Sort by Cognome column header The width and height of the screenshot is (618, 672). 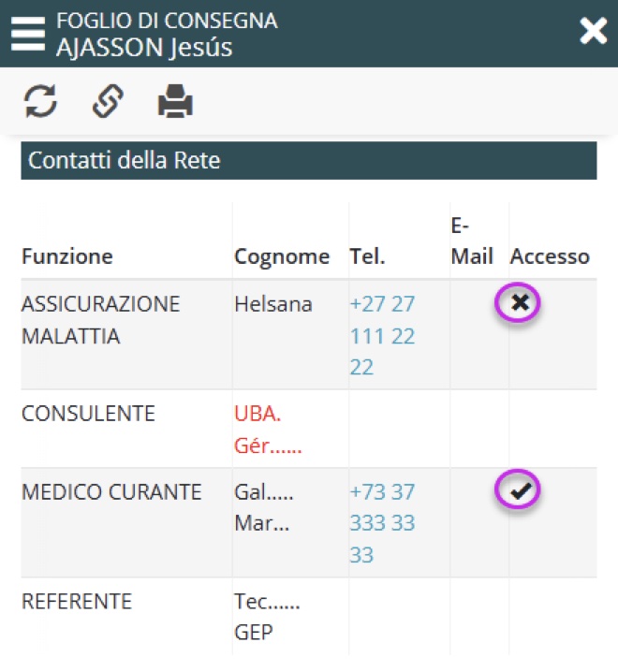282,256
